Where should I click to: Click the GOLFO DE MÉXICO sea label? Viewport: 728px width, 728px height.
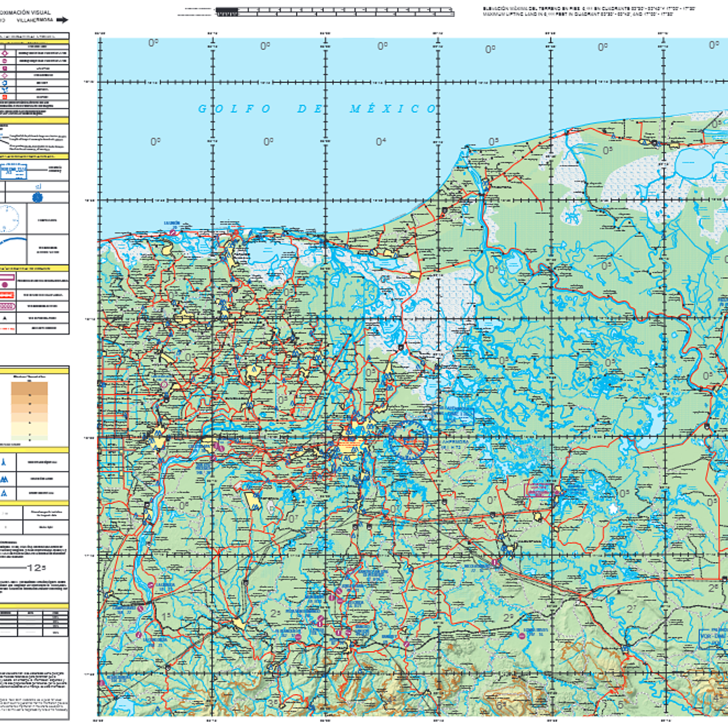coord(317,109)
